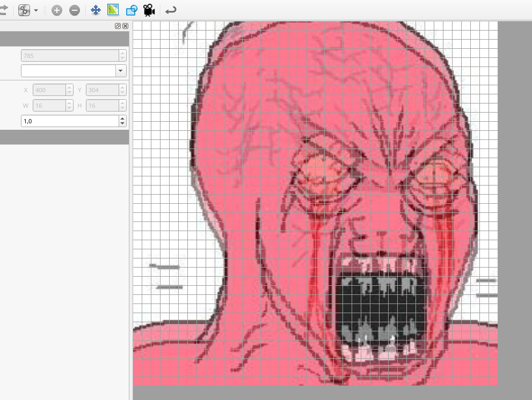Click the up arrow of the 785 field
The image size is (532, 400).
point(122,53)
